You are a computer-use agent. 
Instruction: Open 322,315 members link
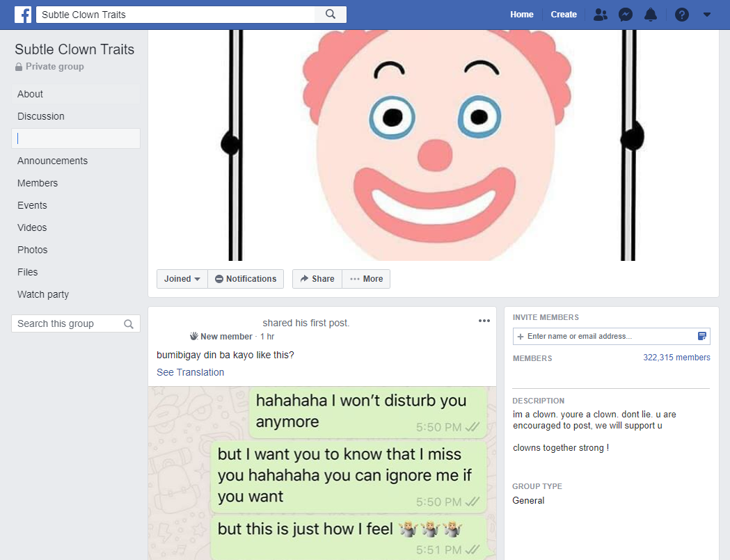[676, 358]
